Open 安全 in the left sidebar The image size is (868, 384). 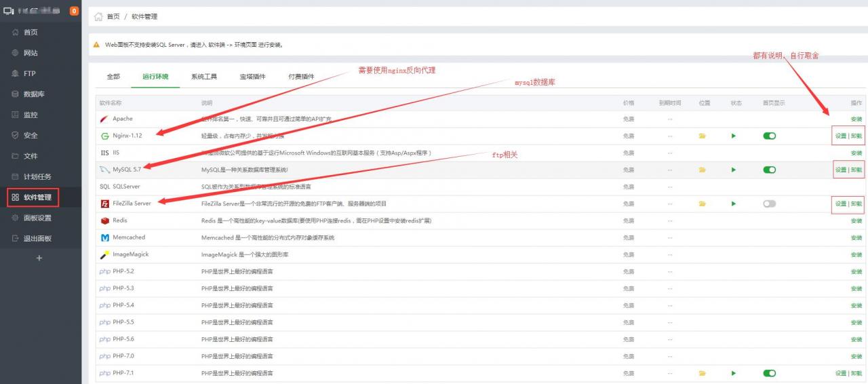click(31, 135)
